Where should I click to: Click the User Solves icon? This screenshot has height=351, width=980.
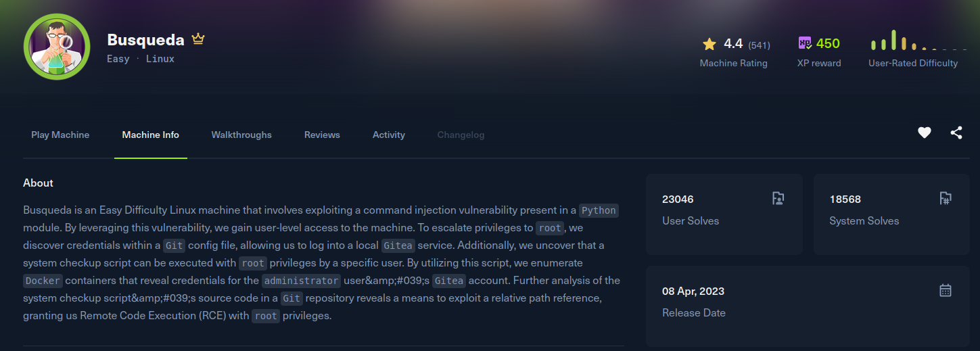[778, 199]
